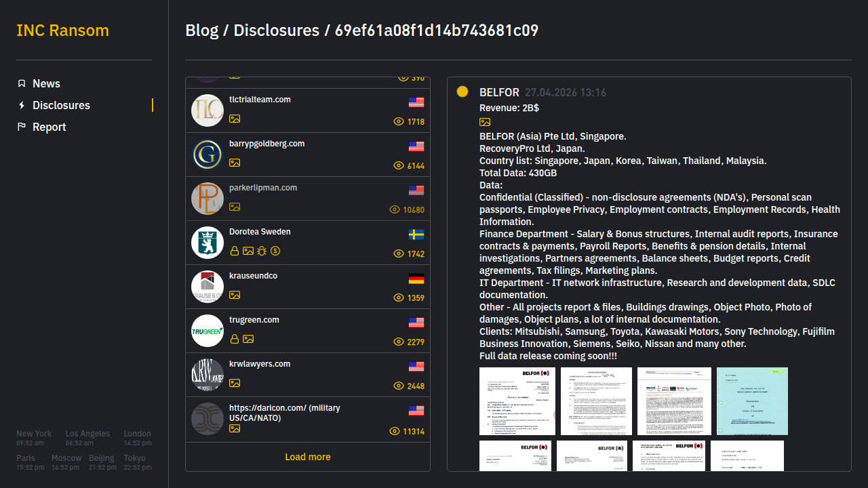Click the eye views icon for barrypgoldberg.com
Image resolution: width=868 pixels, height=488 pixels.
pyautogui.click(x=399, y=166)
